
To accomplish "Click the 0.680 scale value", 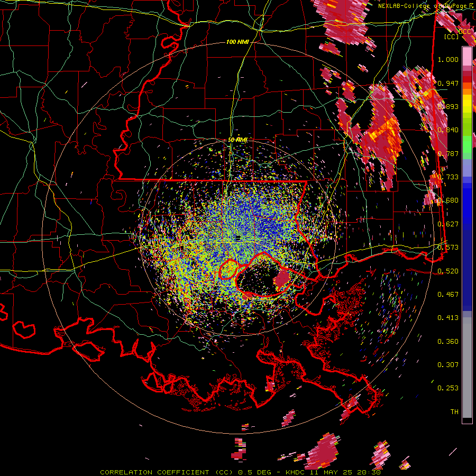I will click(448, 200).
